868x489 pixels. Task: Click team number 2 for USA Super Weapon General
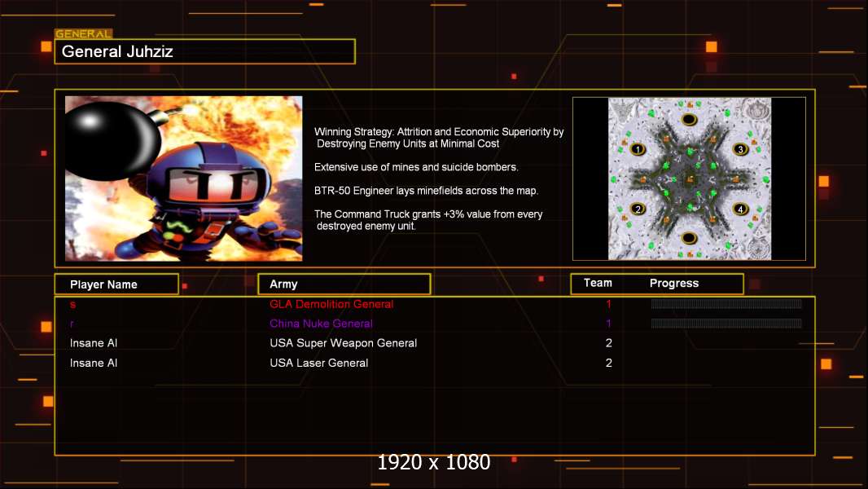tap(608, 343)
